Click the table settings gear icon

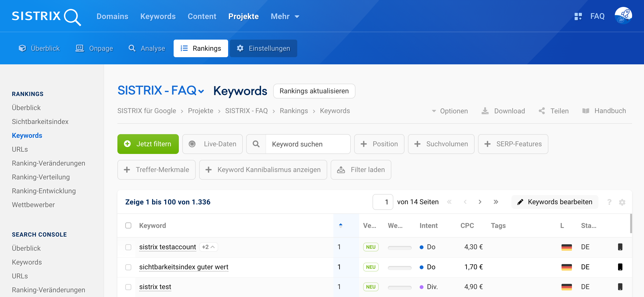(622, 202)
